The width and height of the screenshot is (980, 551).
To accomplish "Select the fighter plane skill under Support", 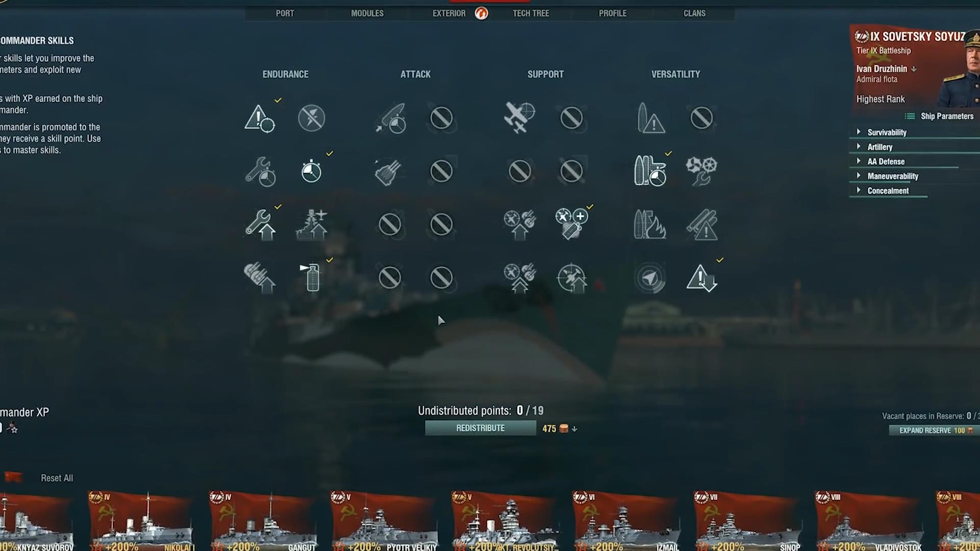I will [x=520, y=117].
